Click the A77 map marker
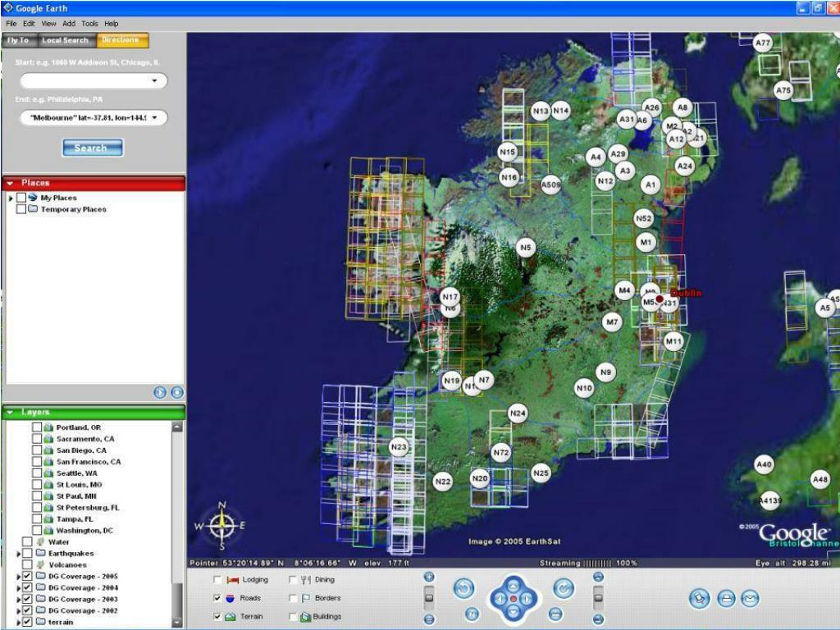This screenshot has height=630, width=840. click(762, 43)
